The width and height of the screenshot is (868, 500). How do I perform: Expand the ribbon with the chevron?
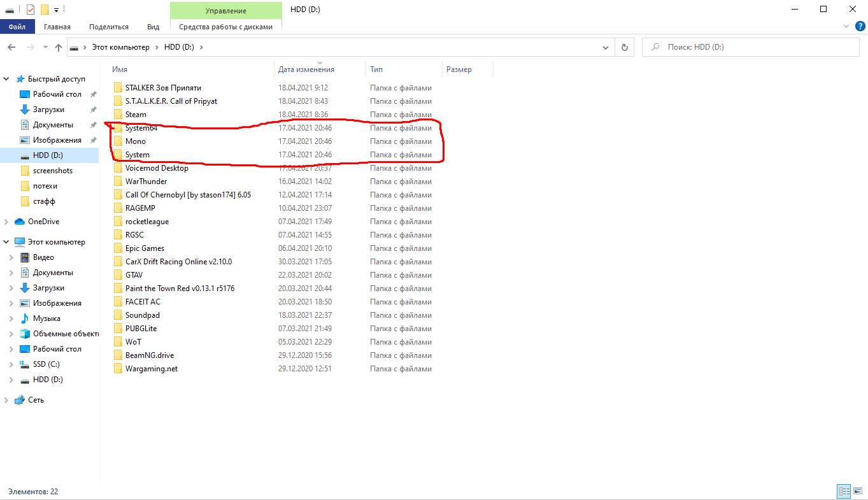pyautogui.click(x=846, y=27)
